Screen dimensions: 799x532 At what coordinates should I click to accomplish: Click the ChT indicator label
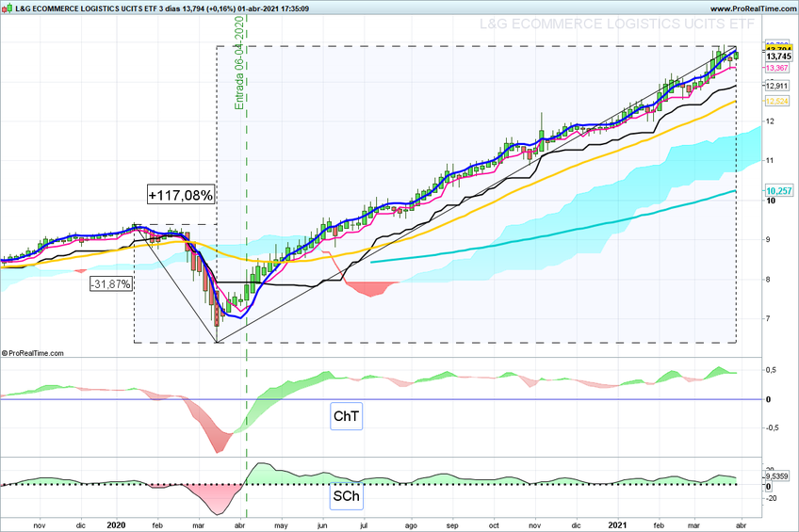pyautogui.click(x=346, y=416)
